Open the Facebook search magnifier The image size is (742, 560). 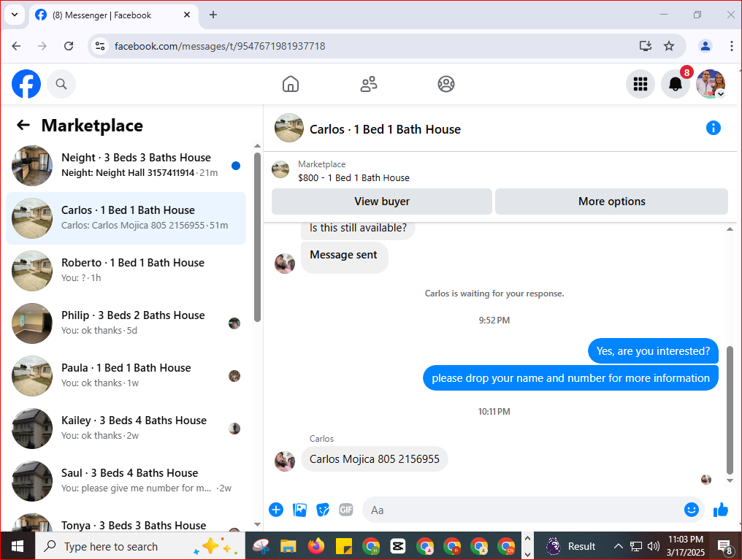coord(61,84)
